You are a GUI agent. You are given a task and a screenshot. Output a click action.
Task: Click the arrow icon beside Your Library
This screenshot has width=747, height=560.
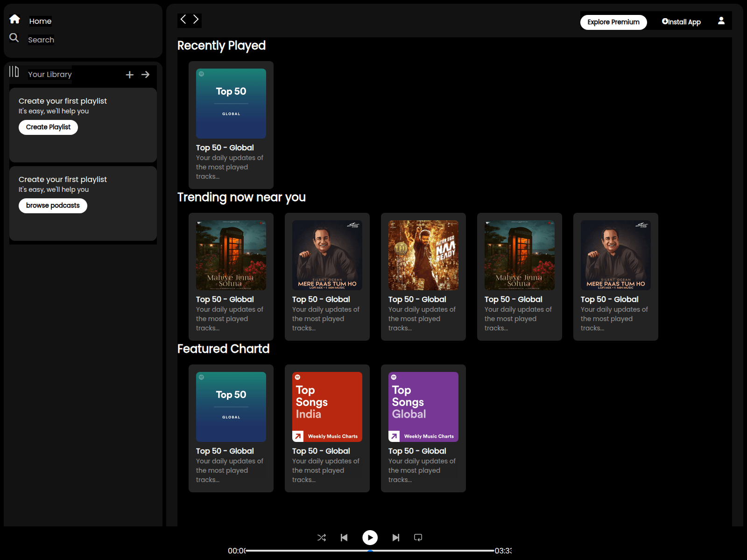click(146, 75)
